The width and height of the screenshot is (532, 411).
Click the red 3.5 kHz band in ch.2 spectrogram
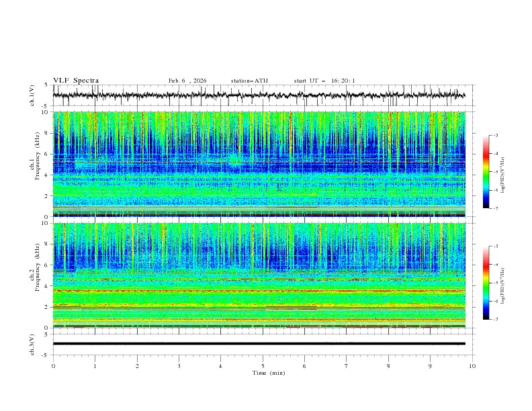click(259, 291)
